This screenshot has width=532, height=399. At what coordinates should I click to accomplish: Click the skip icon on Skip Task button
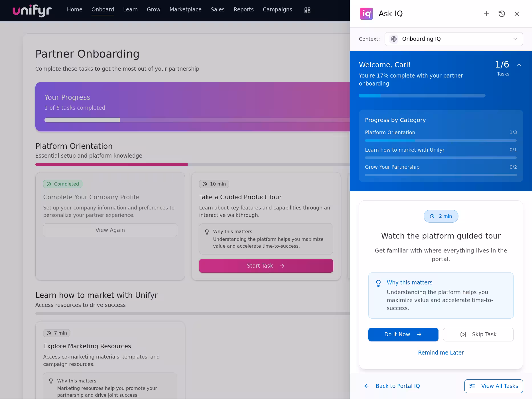pyautogui.click(x=463, y=334)
